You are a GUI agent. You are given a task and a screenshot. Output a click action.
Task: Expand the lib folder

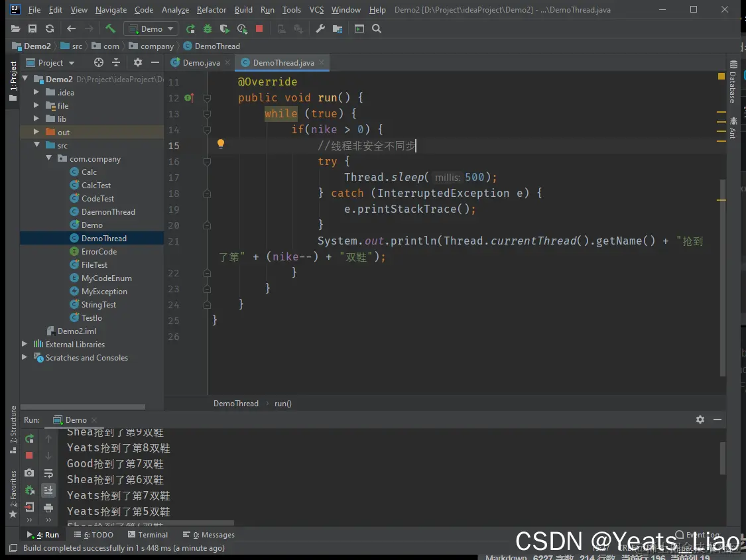point(36,119)
